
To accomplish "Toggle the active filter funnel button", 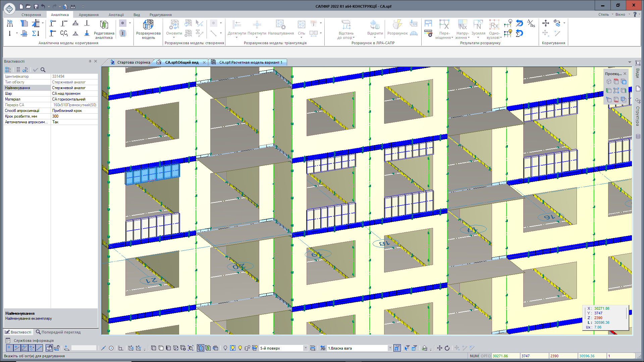I will tap(397, 348).
